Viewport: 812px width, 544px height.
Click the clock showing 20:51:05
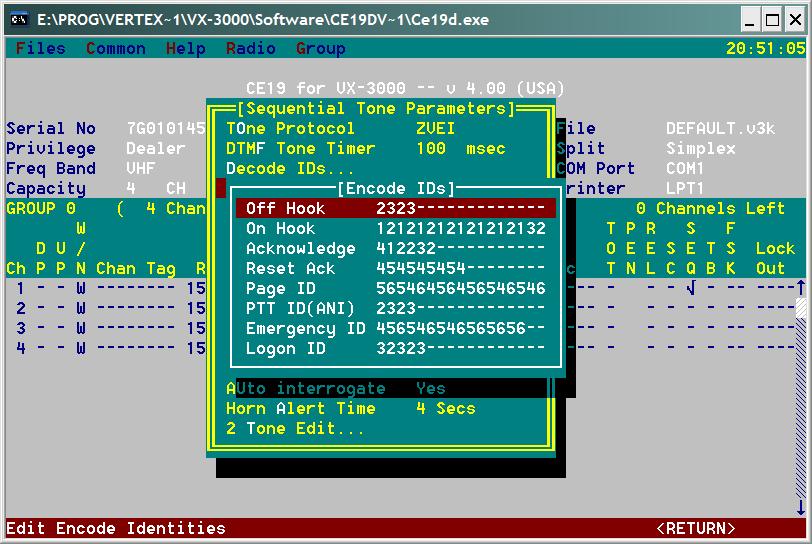coord(765,48)
